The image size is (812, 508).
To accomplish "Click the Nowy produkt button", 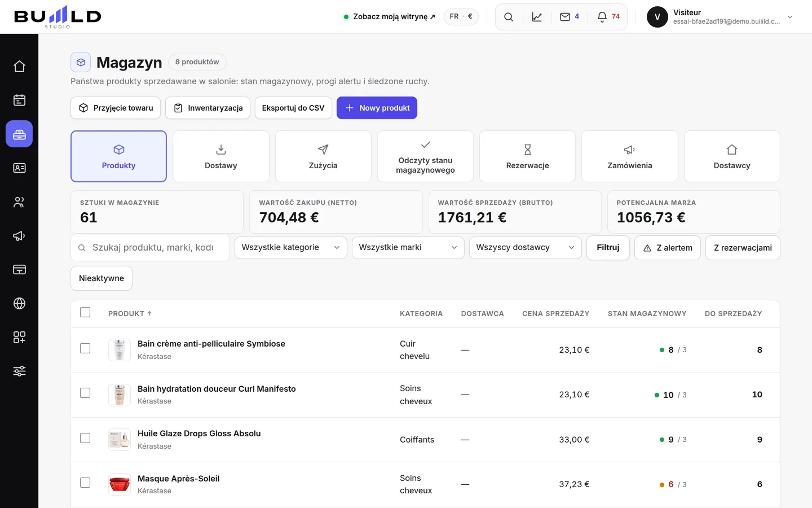I will tap(377, 108).
